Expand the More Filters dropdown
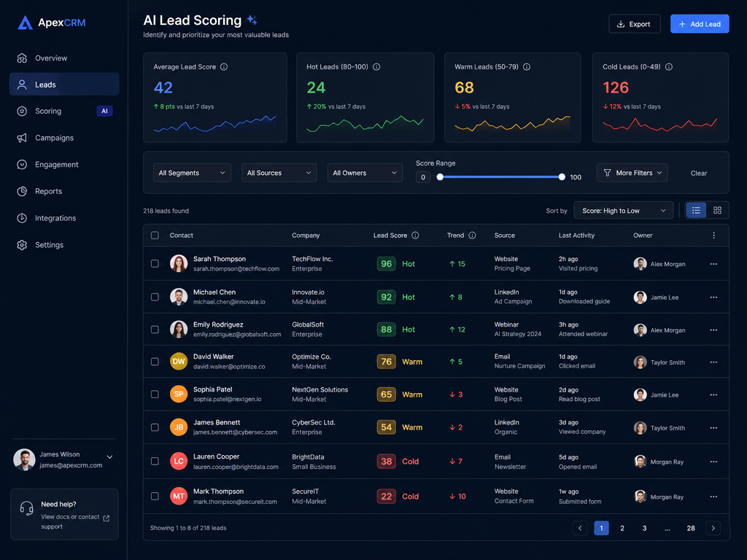 [632, 173]
